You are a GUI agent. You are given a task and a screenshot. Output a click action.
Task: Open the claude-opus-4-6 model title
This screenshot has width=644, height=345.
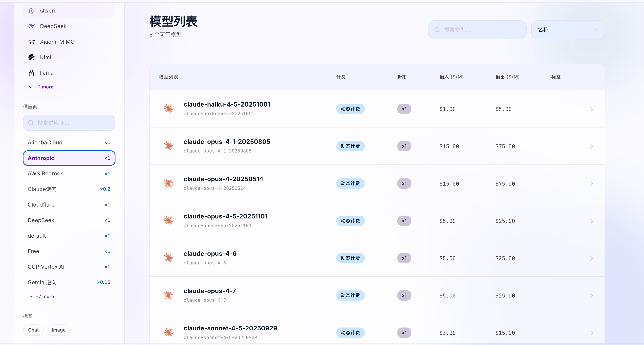click(210, 254)
